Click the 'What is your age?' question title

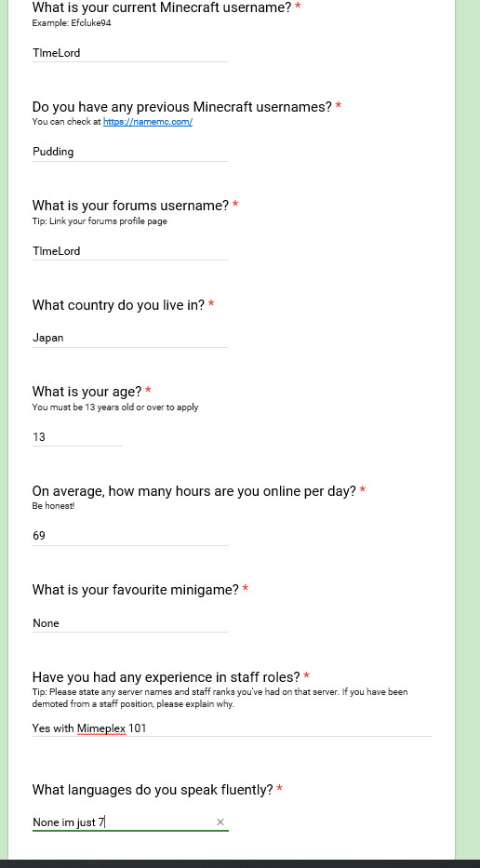[87, 392]
